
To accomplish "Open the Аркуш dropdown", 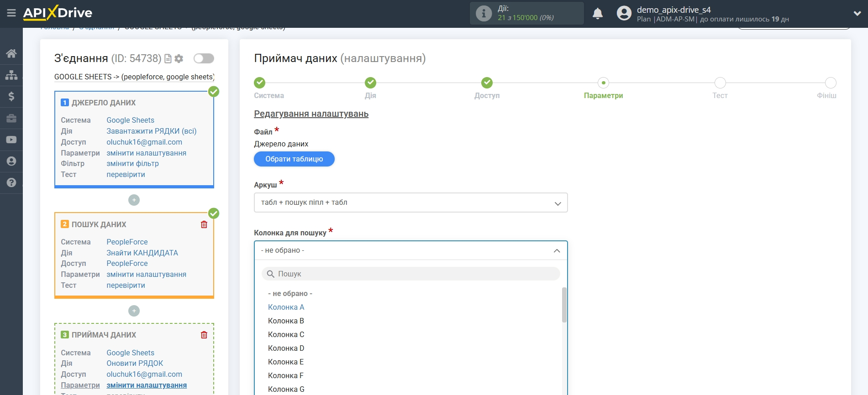I will point(410,203).
